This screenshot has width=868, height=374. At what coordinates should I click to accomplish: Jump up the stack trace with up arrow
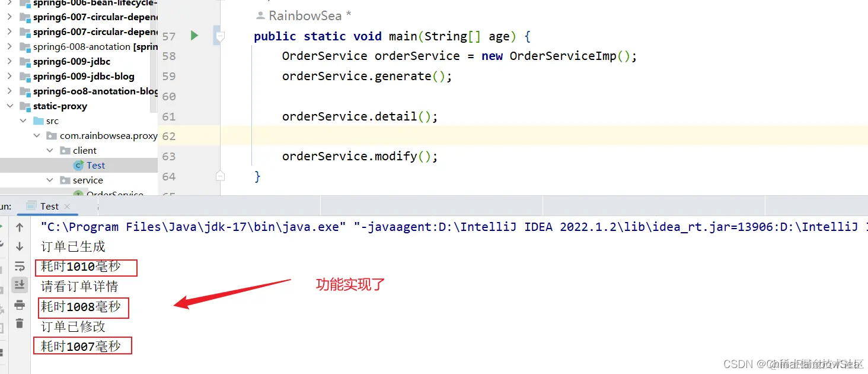click(x=20, y=227)
